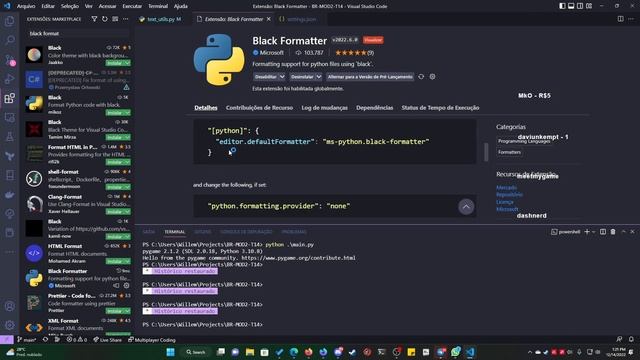Viewport: 640px width, 360px height.
Task: Click the details page vertical scrollbar
Action: click(486, 152)
